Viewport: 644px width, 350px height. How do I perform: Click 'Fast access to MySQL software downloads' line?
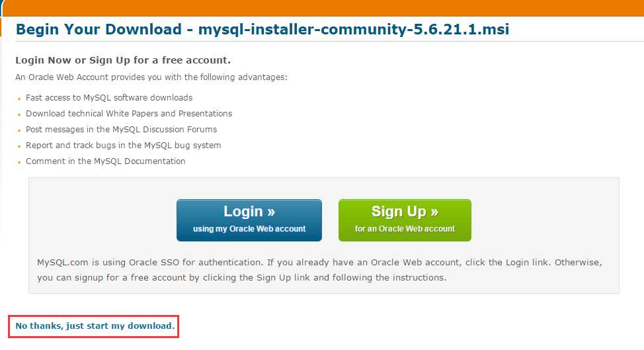click(109, 98)
